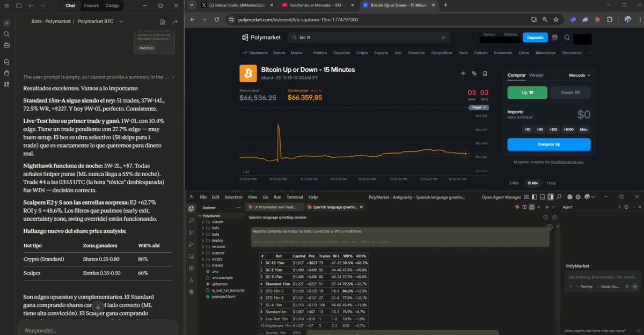Switch the chart to the 1 Day interval
644x335 pixels.
click(x=551, y=183)
